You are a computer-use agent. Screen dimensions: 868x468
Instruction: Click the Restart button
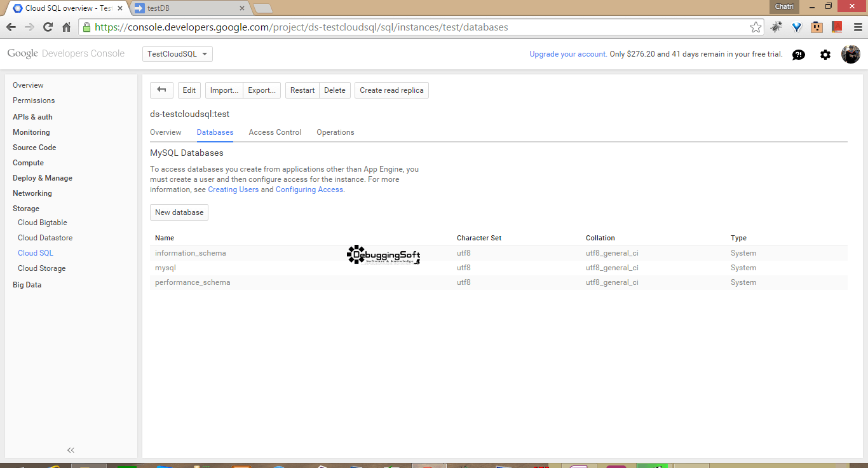tap(302, 90)
